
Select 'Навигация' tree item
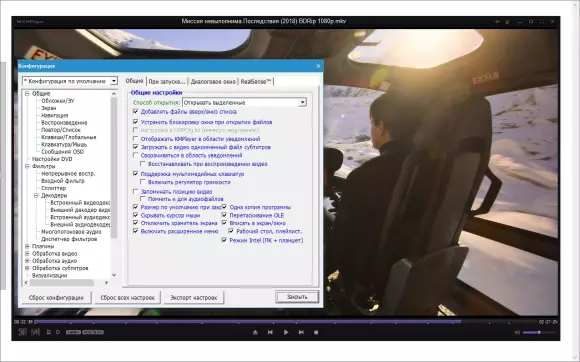(55, 115)
